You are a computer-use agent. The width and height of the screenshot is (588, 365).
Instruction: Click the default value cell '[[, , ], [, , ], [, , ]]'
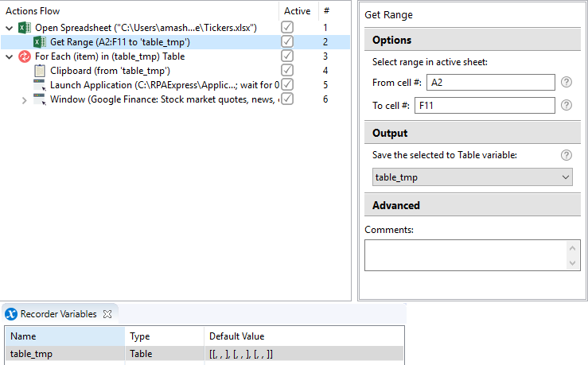tap(304, 354)
